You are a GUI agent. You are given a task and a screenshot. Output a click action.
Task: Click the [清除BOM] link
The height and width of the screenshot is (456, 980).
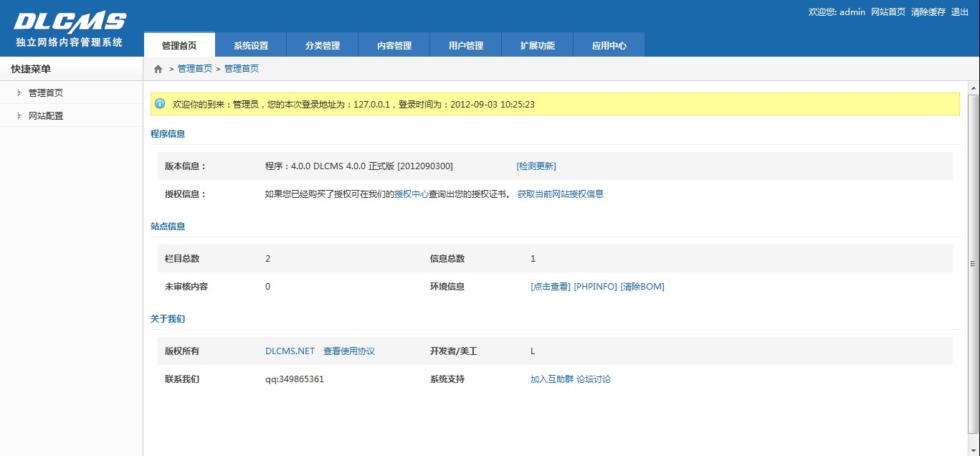642,287
